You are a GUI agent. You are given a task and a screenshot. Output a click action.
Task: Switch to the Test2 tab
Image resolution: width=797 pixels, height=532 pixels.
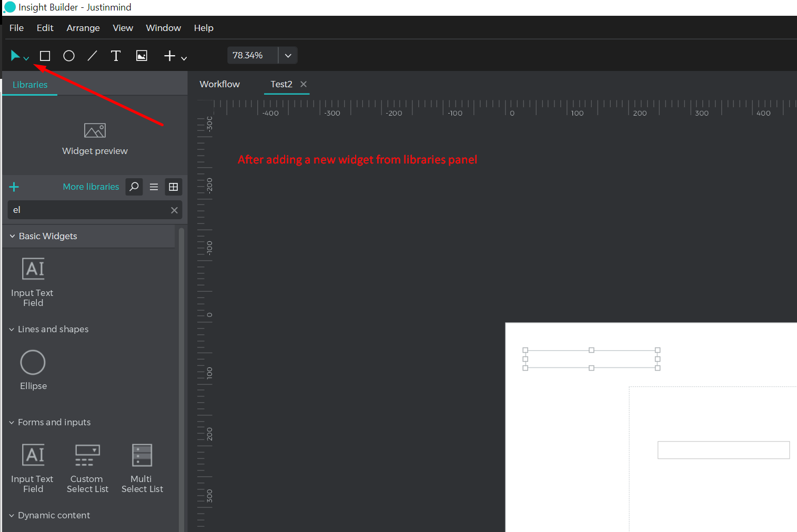[281, 84]
